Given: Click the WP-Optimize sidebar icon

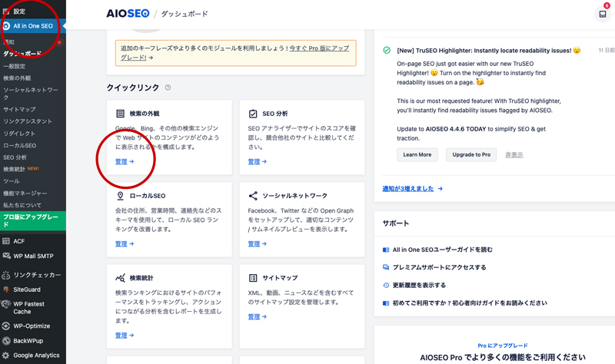Looking at the screenshot, I should 6,326.
